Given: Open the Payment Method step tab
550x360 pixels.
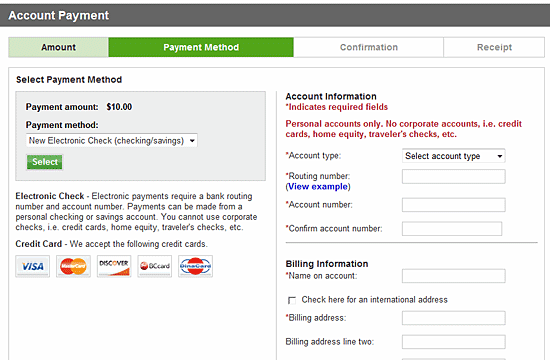Looking at the screenshot, I should pos(201,47).
